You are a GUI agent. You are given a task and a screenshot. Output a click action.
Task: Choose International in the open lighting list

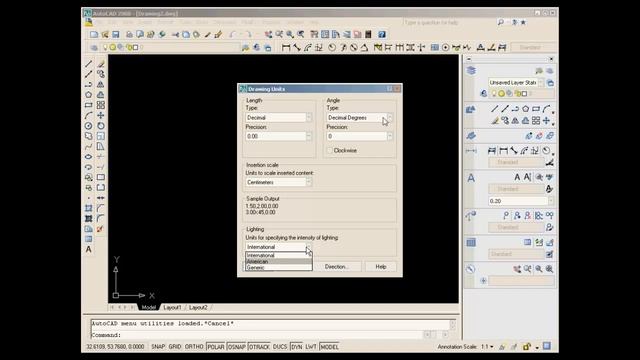coord(279,256)
